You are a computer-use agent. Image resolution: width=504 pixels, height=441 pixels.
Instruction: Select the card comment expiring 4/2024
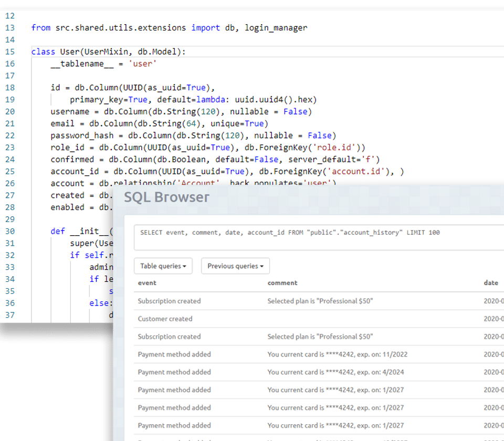335,372
